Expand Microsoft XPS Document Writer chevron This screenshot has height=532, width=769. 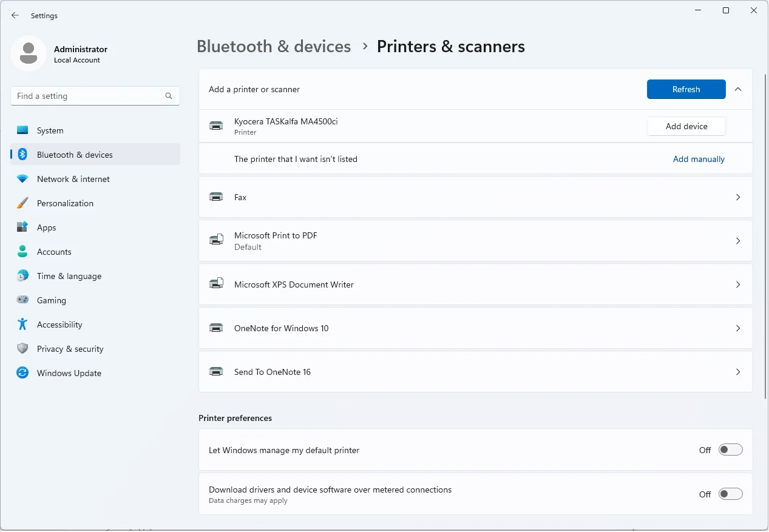pos(738,285)
